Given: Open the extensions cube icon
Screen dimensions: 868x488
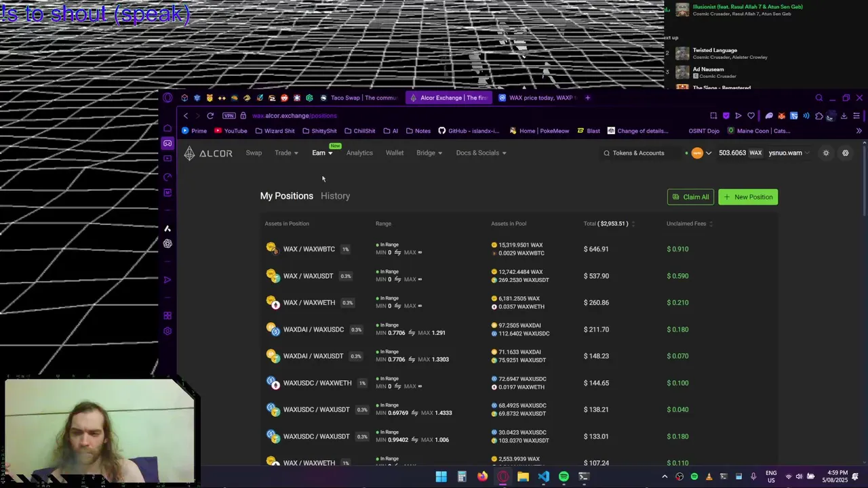Looking at the screenshot, I should pos(818,116).
